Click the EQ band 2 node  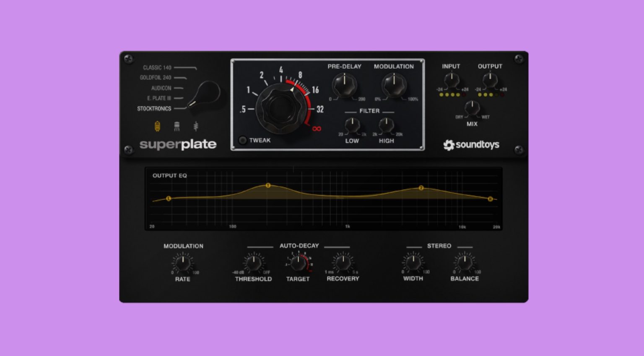point(421,189)
